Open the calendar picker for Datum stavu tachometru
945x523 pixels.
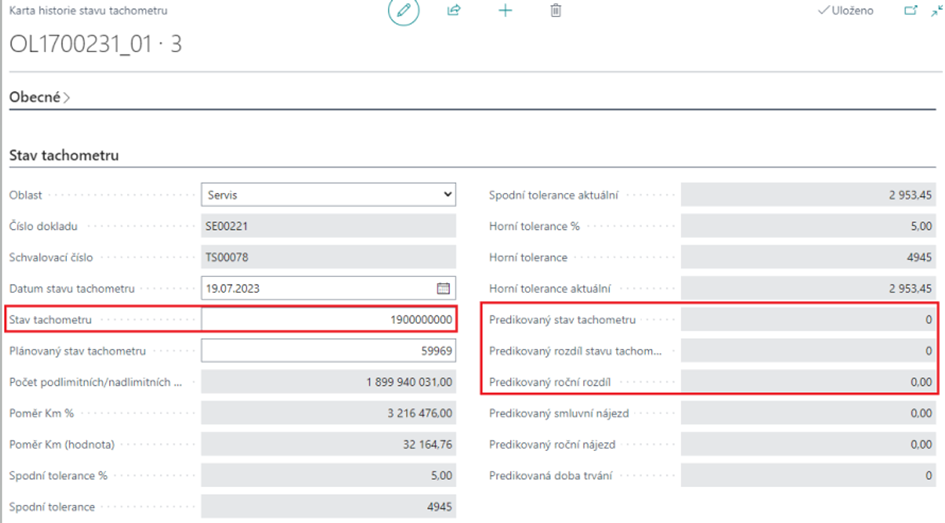coord(443,289)
